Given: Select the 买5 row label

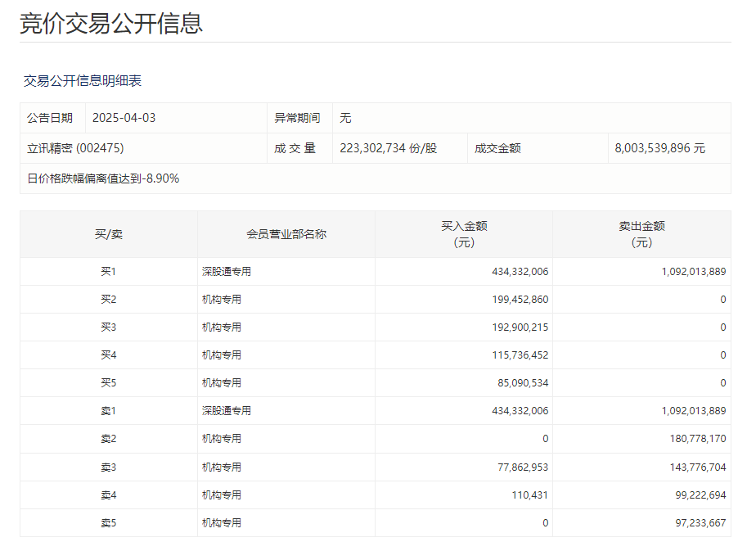Looking at the screenshot, I should [109, 383].
